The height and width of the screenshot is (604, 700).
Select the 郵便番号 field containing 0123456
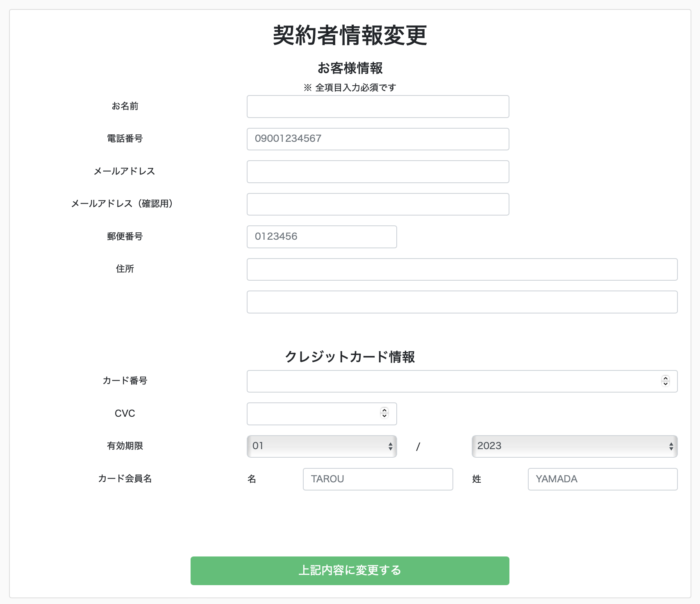(321, 236)
